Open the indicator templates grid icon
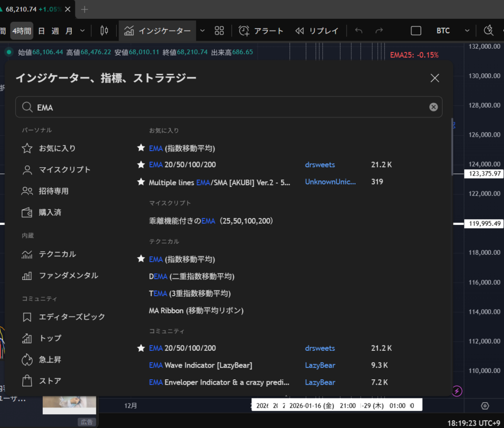This screenshot has width=504, height=428. coord(220,31)
